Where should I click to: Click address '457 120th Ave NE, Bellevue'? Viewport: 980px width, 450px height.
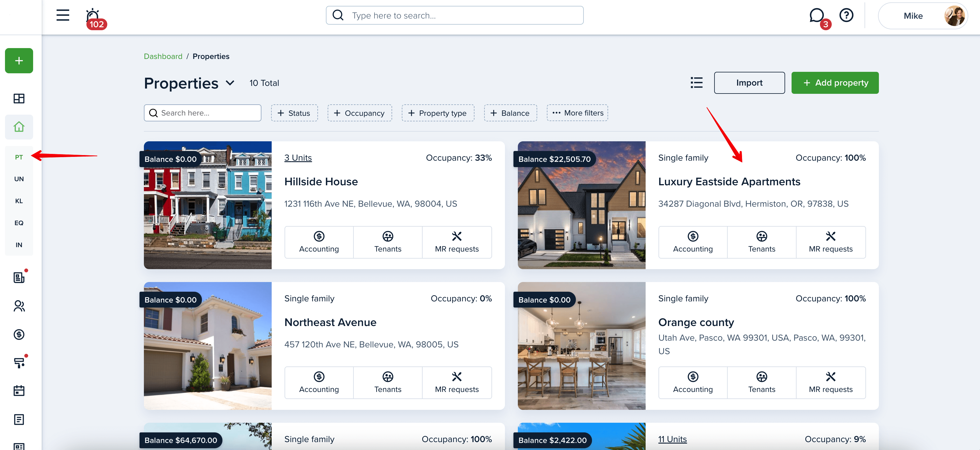coord(371,344)
